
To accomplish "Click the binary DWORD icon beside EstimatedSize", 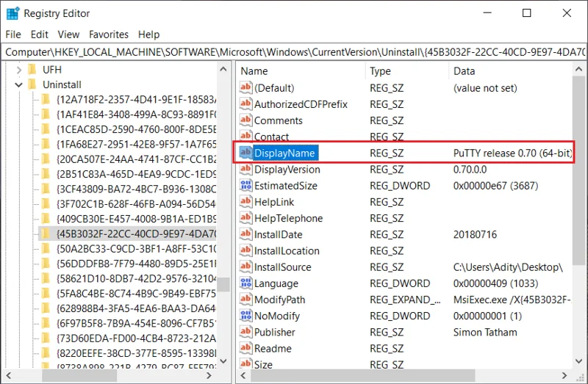I will pos(245,186).
